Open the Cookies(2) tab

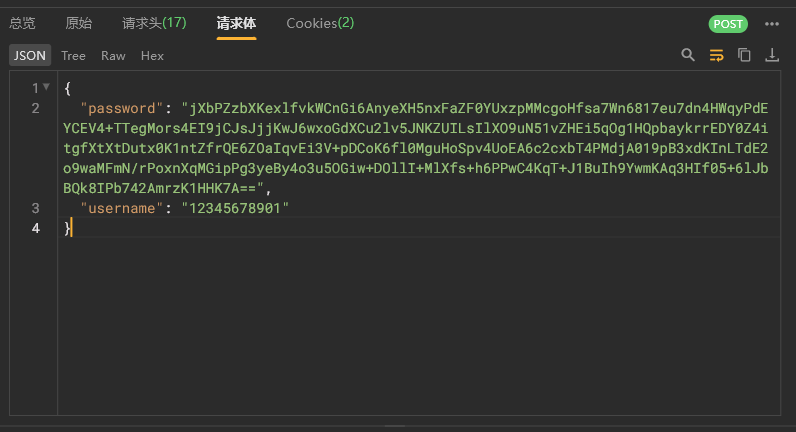(320, 23)
